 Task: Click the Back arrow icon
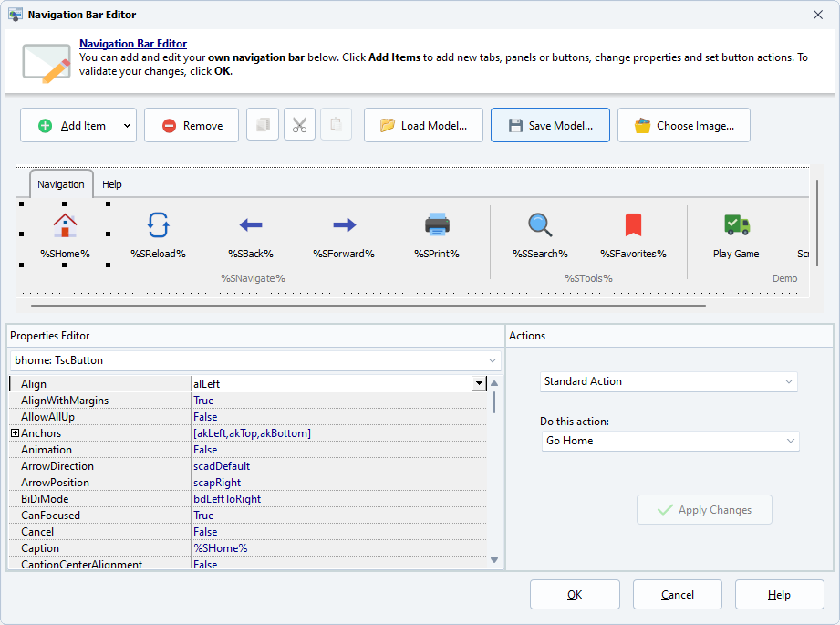[x=251, y=224]
